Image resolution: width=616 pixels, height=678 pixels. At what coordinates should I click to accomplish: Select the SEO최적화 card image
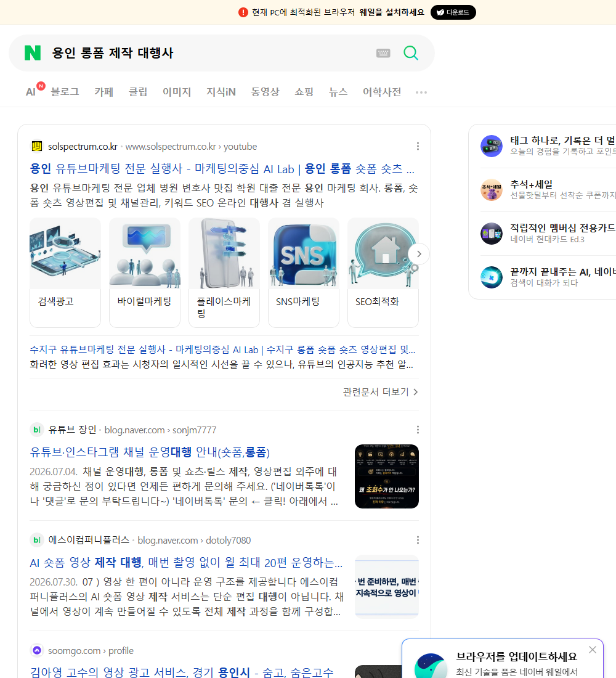[x=383, y=253]
